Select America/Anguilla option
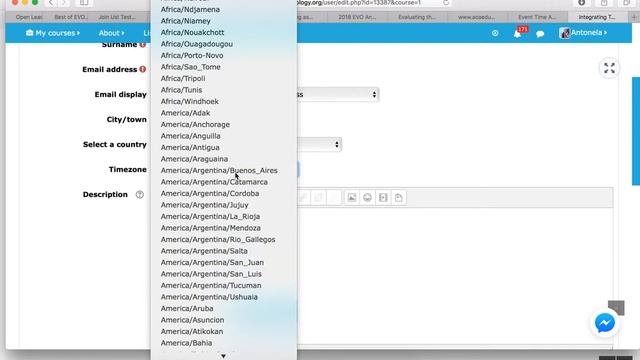This screenshot has height=360, width=640. pos(191,136)
